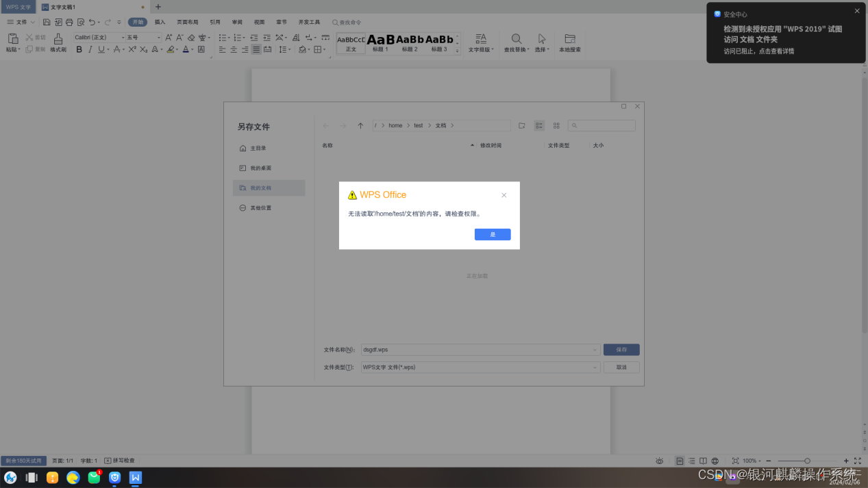Apply the 正文 style
This screenshot has height=488, width=868.
tap(351, 42)
